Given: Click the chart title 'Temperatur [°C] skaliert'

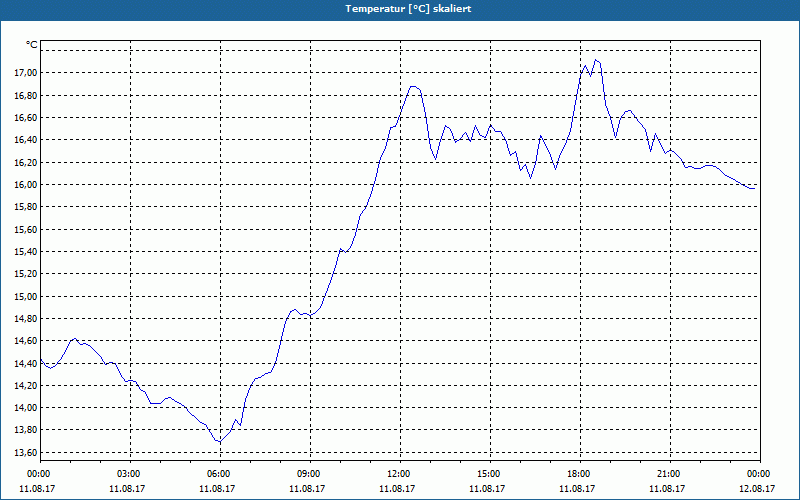Looking at the screenshot, I should point(408,9).
